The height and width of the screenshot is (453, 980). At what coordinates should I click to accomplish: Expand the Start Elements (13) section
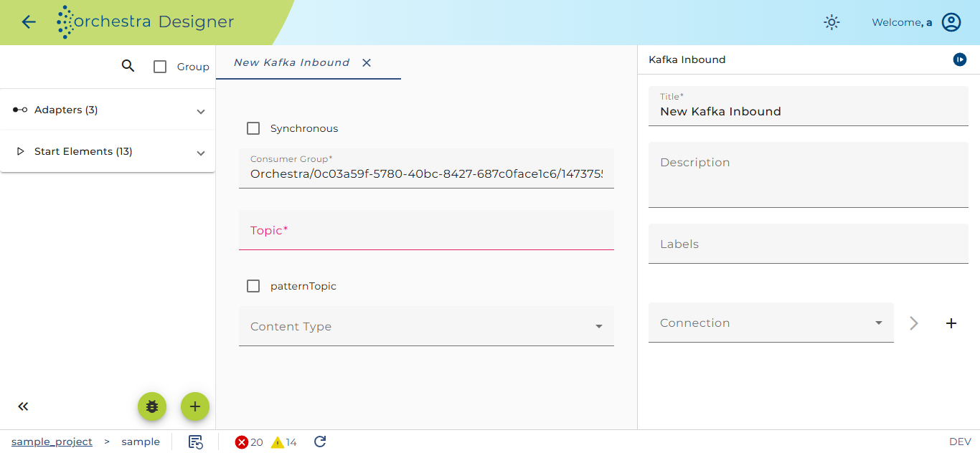pos(108,151)
